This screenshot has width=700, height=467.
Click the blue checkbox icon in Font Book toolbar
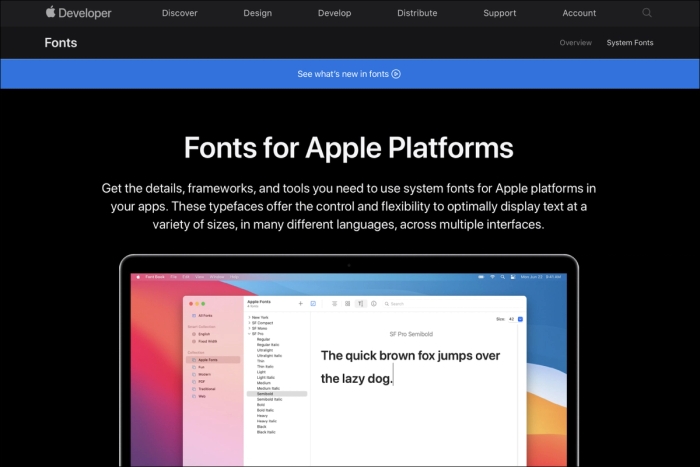tap(313, 304)
